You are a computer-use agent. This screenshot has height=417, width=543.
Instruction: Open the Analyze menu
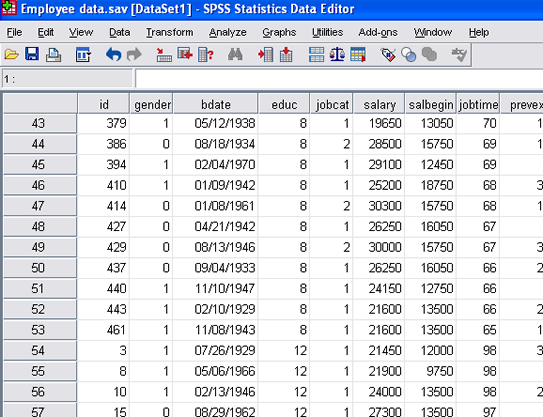click(228, 32)
